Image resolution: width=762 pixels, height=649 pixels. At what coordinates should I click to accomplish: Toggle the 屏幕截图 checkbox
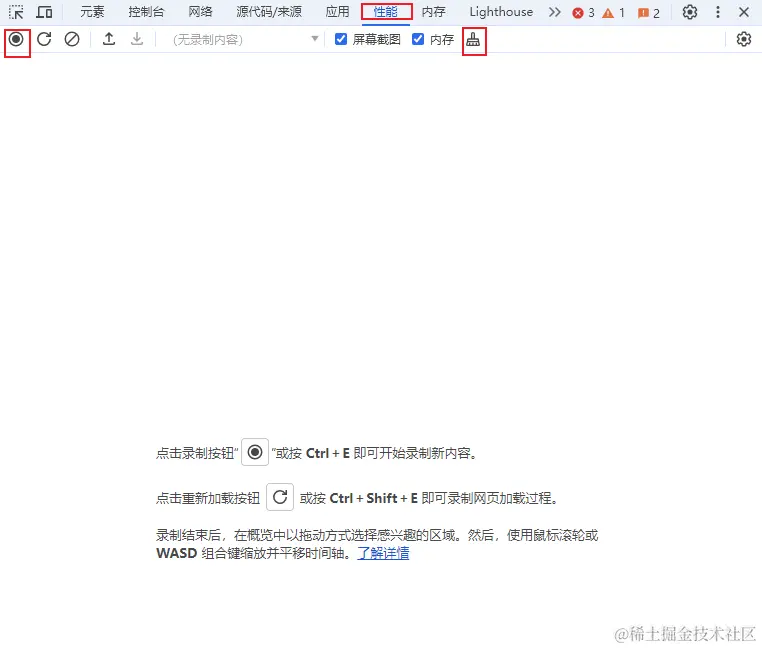[341, 39]
